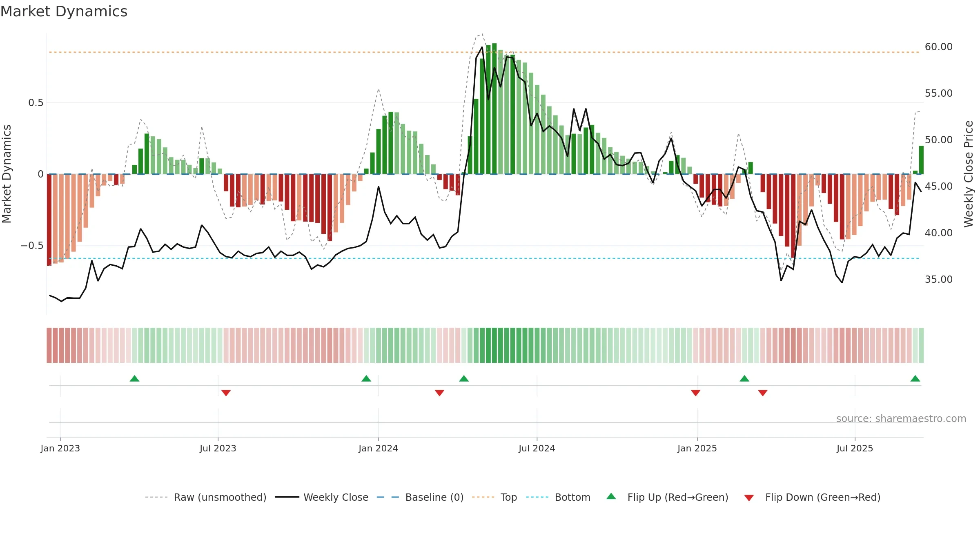980x551 pixels.
Task: Click the Jul 2024 axis label
Action: click(x=537, y=448)
